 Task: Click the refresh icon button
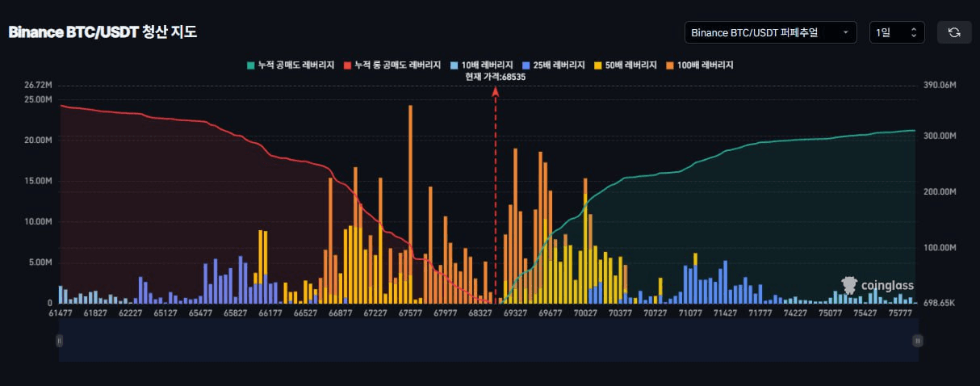tap(953, 32)
